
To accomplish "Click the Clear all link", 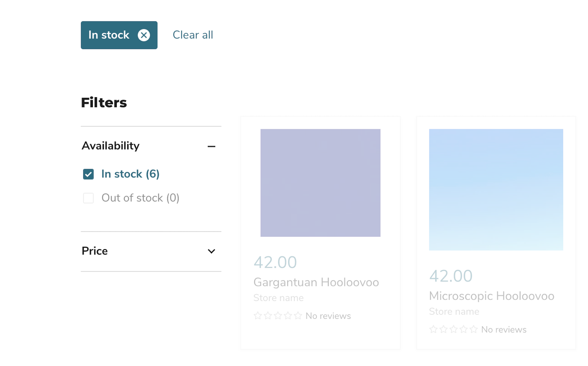I will pos(193,35).
